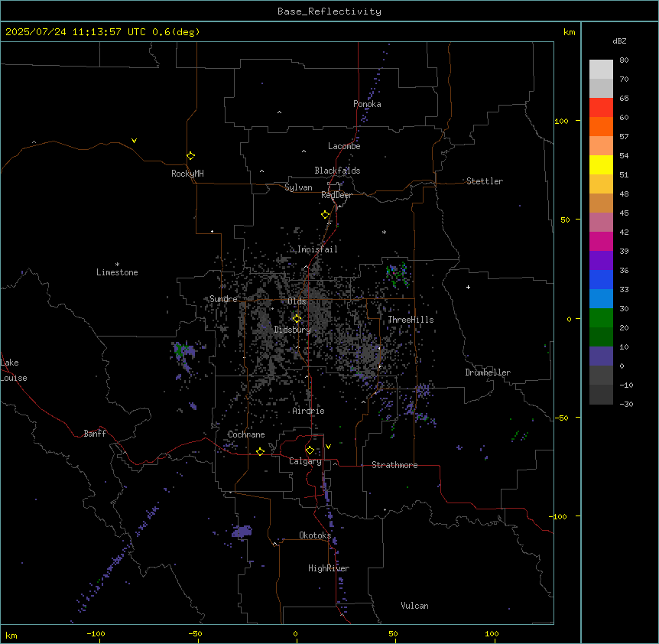Click the km unit label at bottom left

coord(11,635)
